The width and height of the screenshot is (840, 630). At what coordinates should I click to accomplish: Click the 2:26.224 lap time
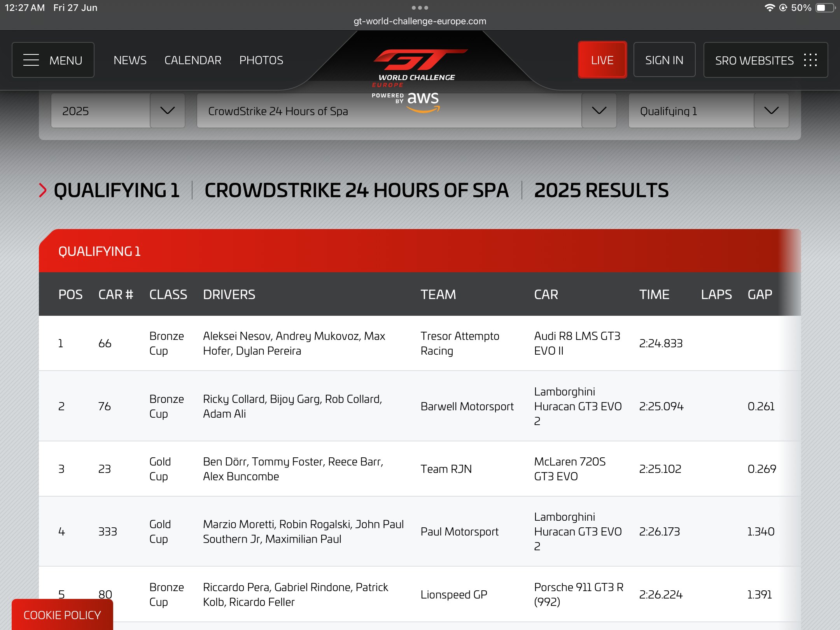pyautogui.click(x=661, y=595)
